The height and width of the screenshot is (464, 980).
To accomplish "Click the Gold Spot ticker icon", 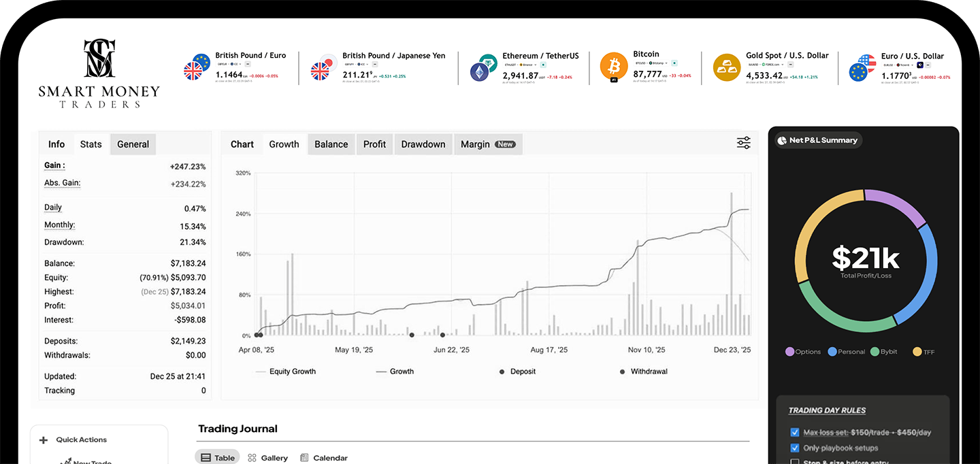I will (727, 67).
